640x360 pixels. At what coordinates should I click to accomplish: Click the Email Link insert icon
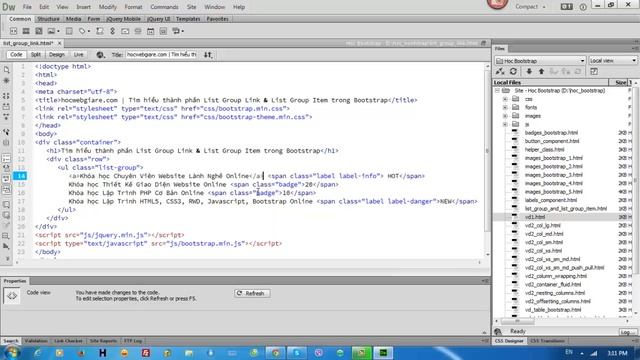[x=125, y=31]
